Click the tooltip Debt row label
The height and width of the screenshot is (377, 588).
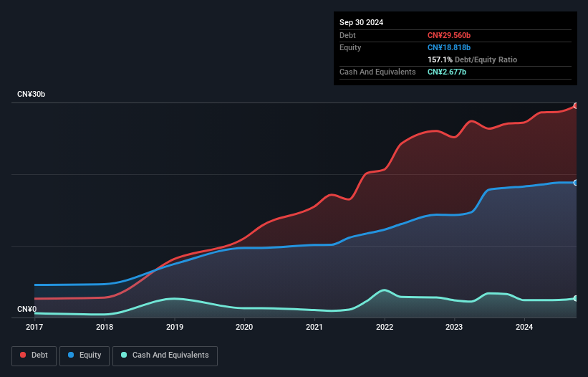[347, 35]
